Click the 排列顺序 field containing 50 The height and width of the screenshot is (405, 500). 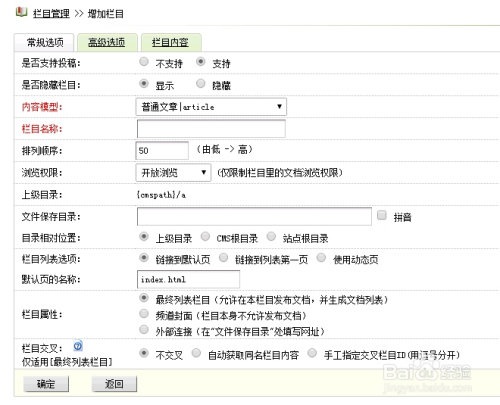click(x=162, y=151)
